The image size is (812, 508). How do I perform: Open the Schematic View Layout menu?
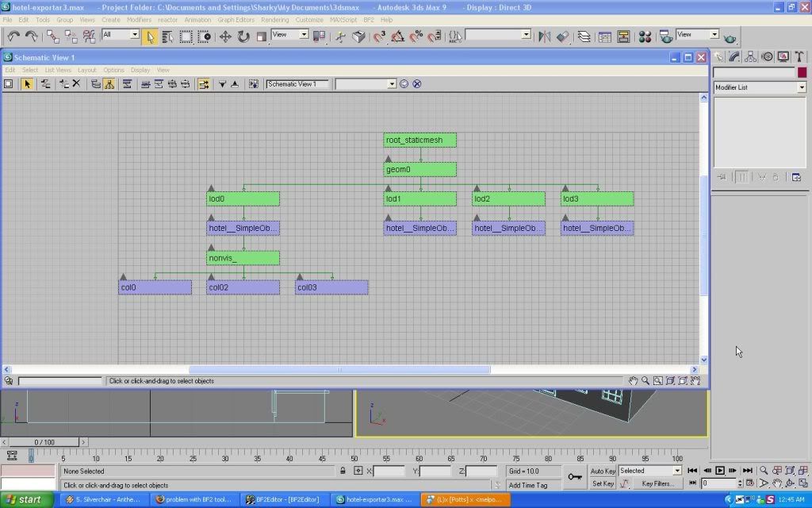click(86, 70)
